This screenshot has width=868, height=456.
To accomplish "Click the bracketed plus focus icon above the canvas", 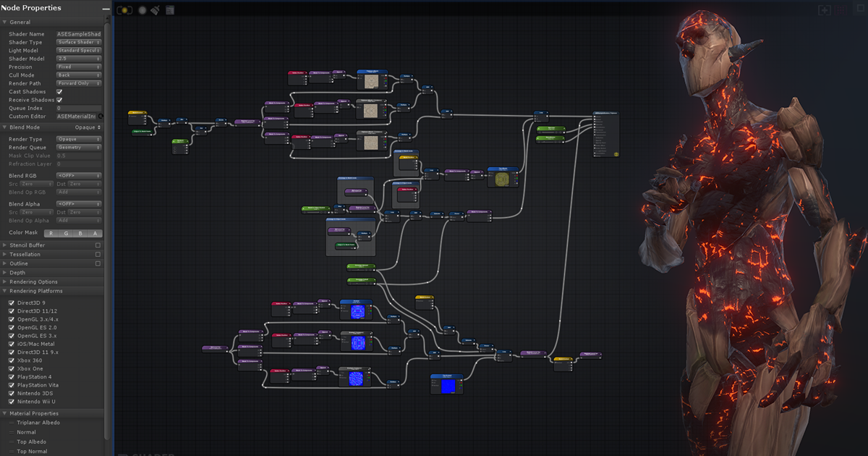I will tap(825, 10).
